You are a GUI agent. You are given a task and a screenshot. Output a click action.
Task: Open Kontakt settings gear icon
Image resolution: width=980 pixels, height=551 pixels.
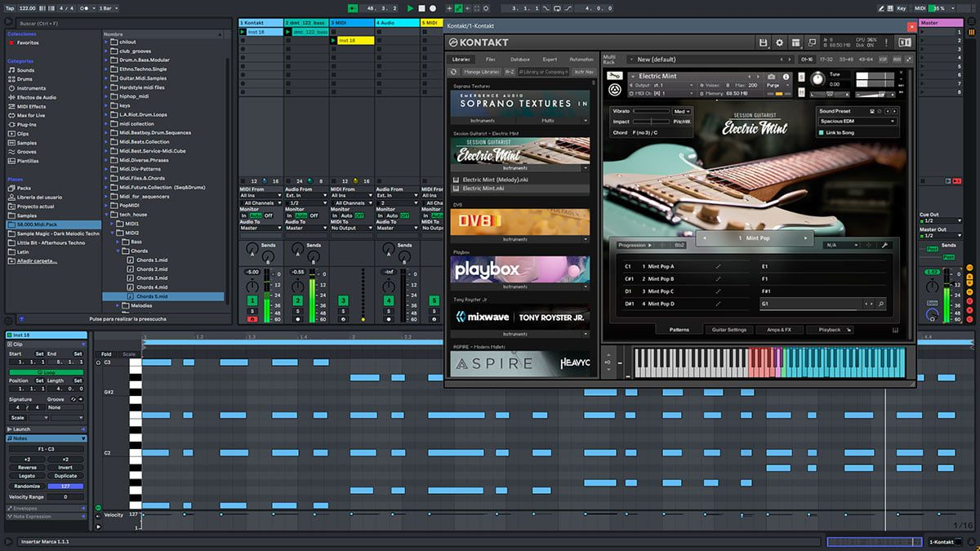(x=779, y=42)
